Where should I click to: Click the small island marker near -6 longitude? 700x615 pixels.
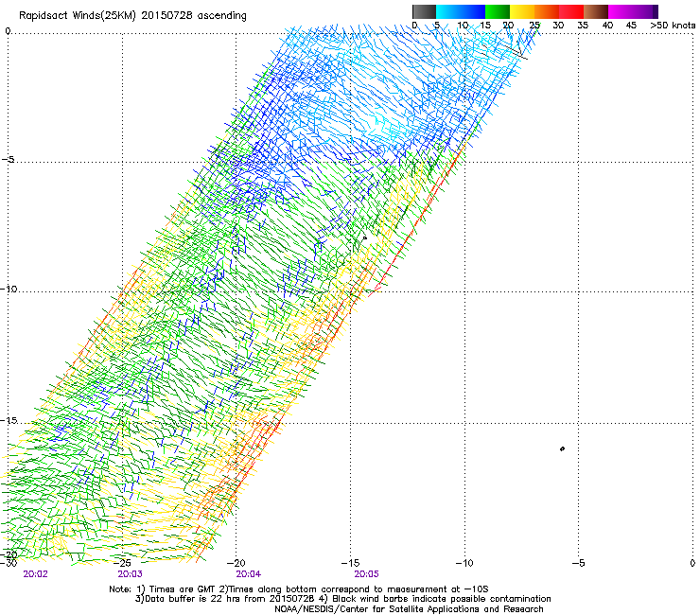point(562,448)
